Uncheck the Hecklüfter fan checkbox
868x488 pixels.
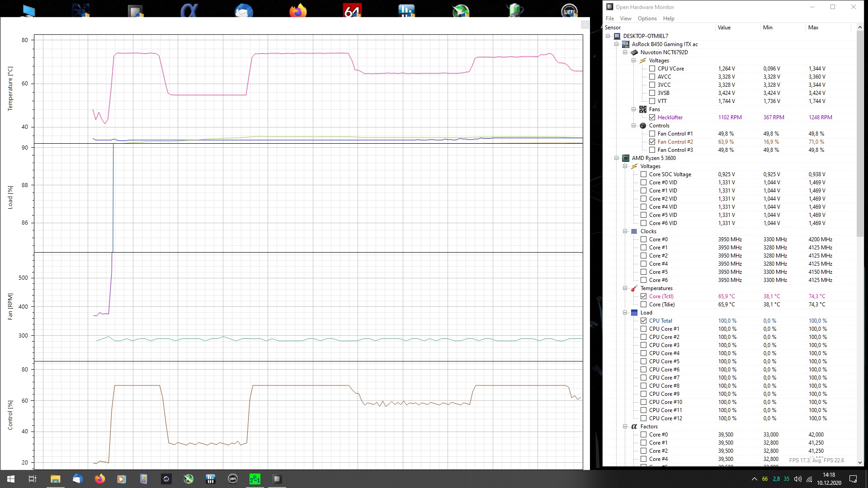tap(652, 117)
